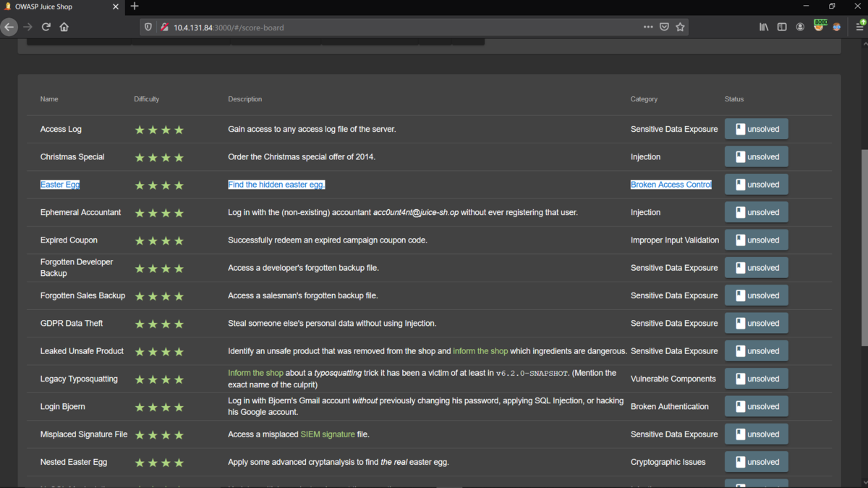Click the 'Broken Access Control' category text
Screen dimensions: 868x488
tap(671, 185)
